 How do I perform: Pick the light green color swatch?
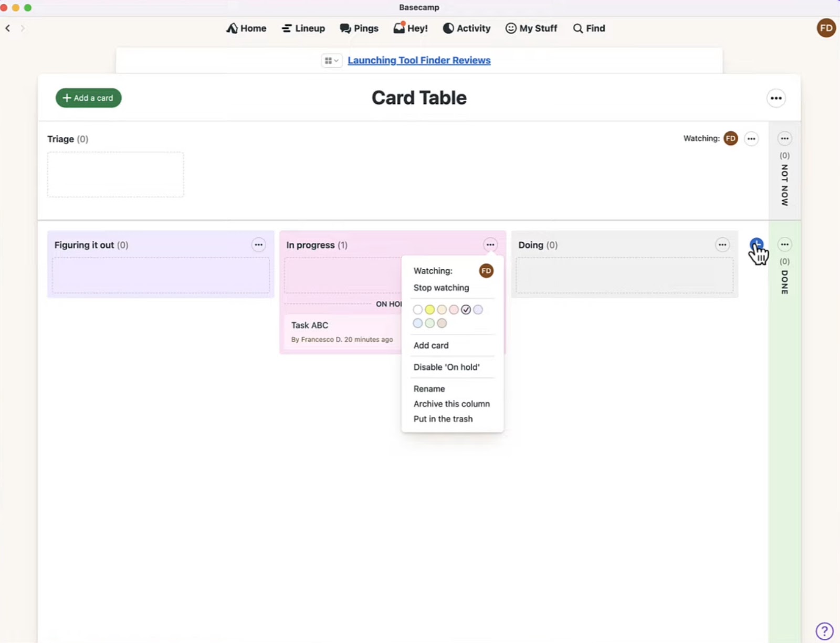(429, 323)
